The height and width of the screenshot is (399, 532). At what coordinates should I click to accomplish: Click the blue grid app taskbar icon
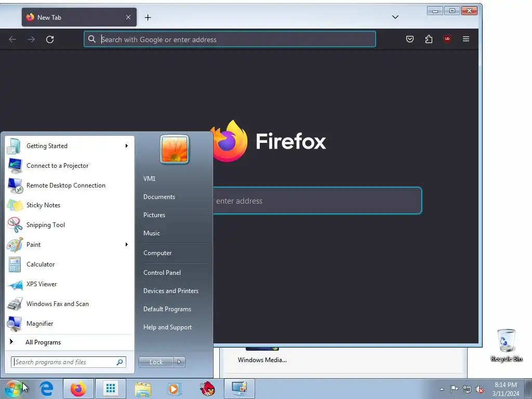pyautogui.click(x=111, y=389)
